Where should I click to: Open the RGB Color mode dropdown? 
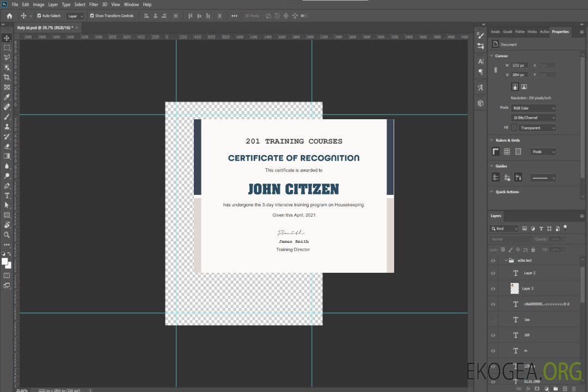pos(533,108)
